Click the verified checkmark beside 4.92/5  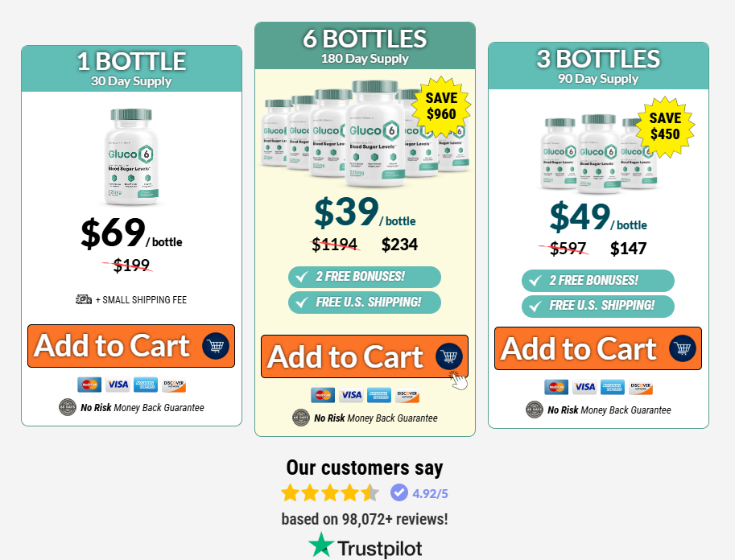click(399, 492)
